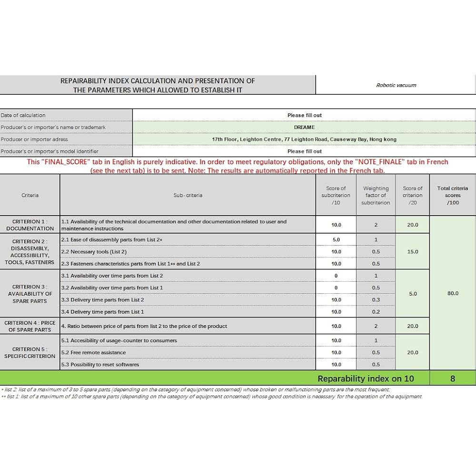This screenshot has width=476, height=476.
Task: Select the Robotic vacuum category cell
Action: point(396,85)
